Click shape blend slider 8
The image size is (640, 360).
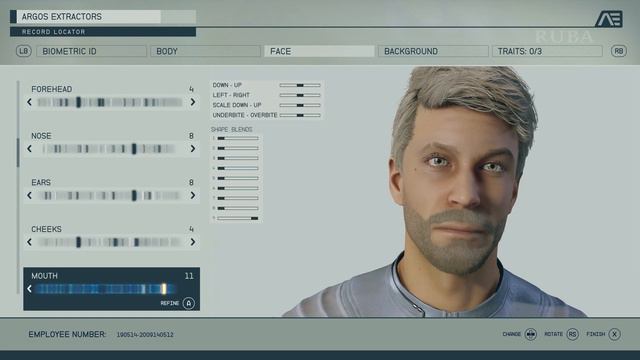click(x=238, y=208)
